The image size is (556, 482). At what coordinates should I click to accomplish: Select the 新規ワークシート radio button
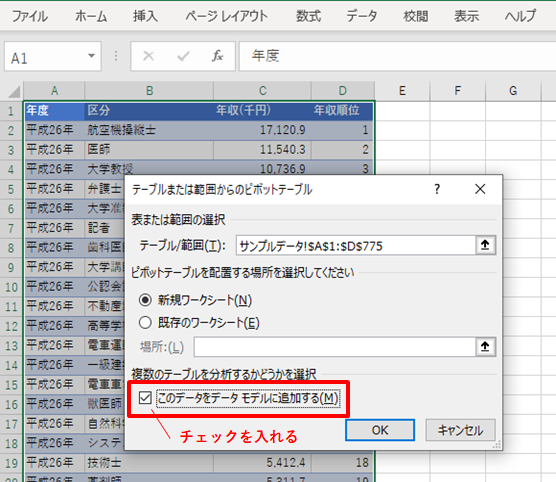click(145, 300)
